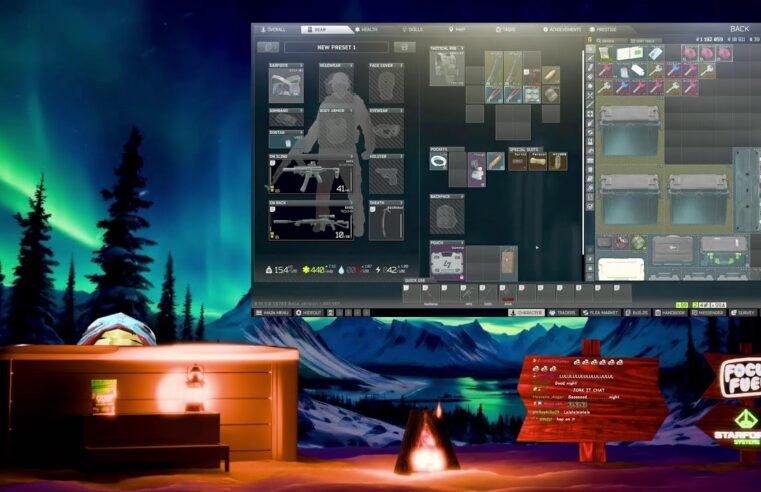
Task: Click the save preset button right of name
Action: click(x=404, y=47)
